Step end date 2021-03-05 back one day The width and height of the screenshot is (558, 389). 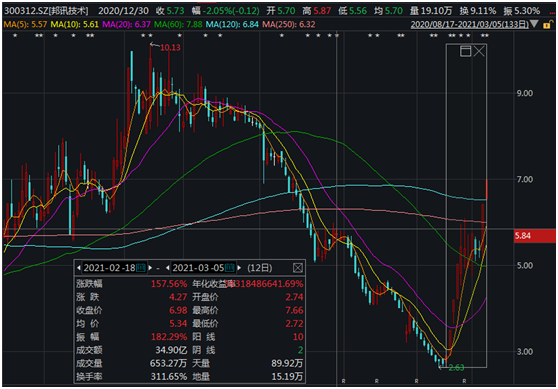click(168, 268)
